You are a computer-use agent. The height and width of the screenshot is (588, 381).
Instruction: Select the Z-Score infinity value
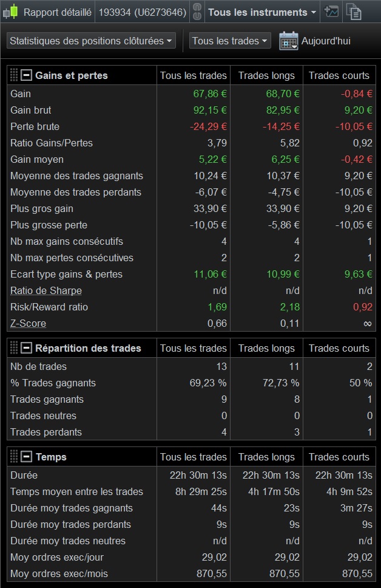tap(368, 324)
